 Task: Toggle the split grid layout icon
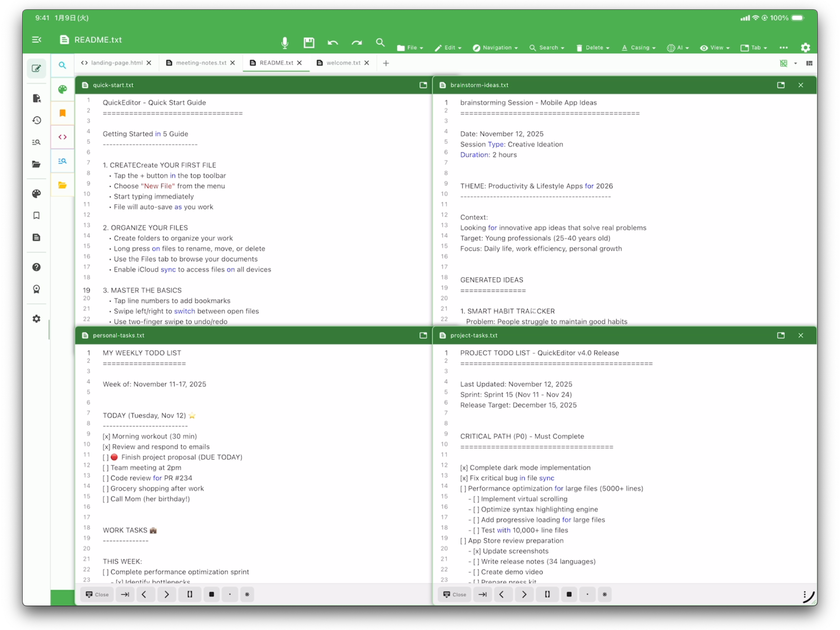(783, 63)
